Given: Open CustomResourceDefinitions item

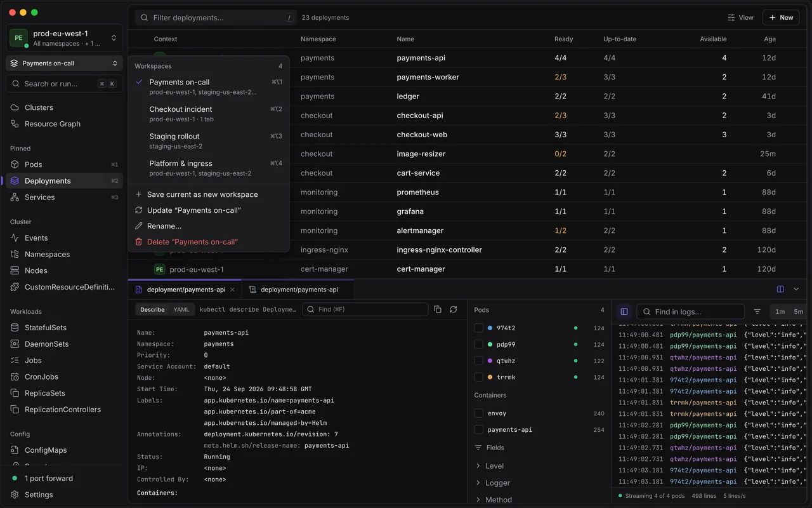Looking at the screenshot, I should (x=64, y=287).
